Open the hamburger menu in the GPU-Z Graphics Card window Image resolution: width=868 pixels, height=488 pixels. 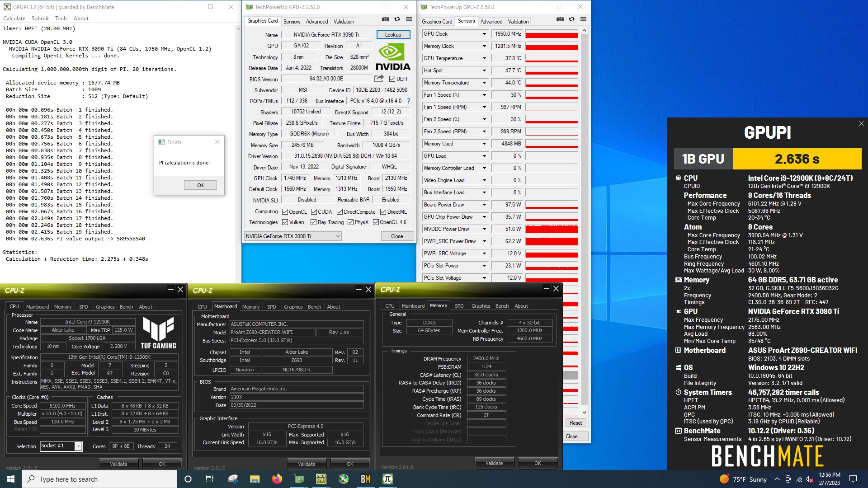click(409, 19)
